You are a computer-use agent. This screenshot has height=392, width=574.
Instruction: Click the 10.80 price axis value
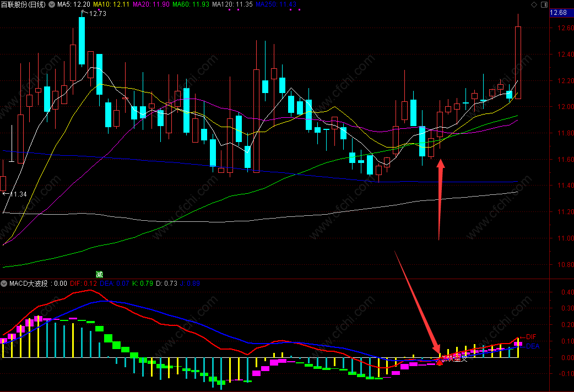pyautogui.click(x=566, y=265)
